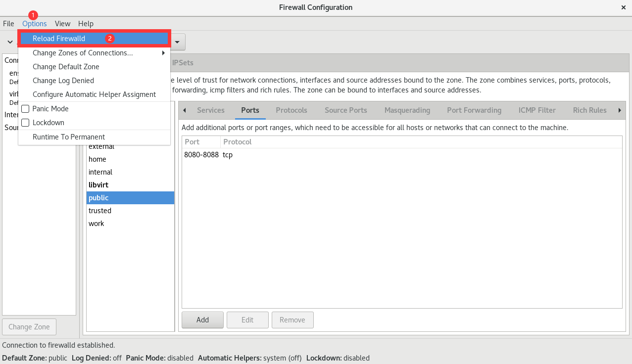Click the right scroll arrow of zone tabs
Image resolution: width=632 pixels, height=364 pixels.
click(x=620, y=110)
